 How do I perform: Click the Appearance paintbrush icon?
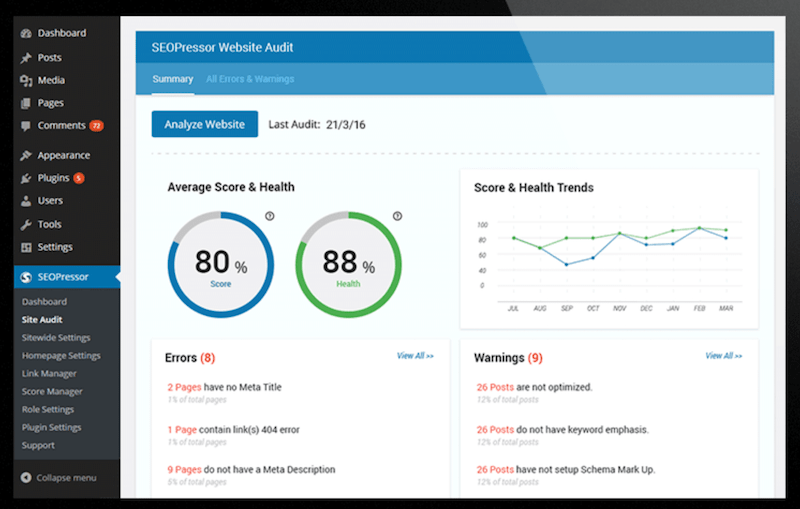26,156
